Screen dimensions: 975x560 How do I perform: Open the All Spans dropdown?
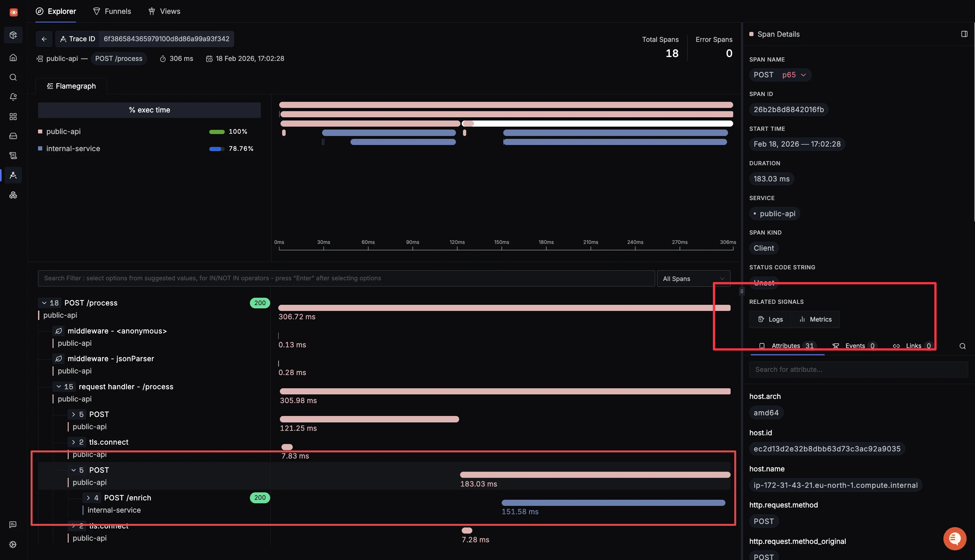tap(693, 278)
